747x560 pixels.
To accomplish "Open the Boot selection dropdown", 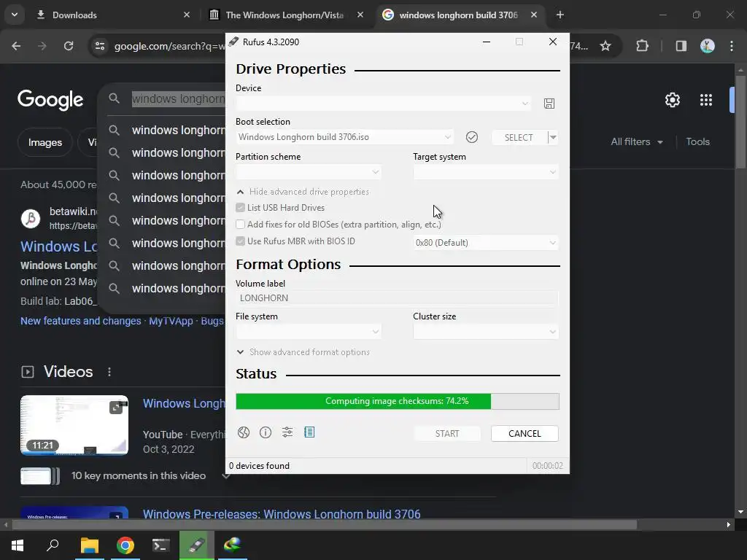I will 344,137.
